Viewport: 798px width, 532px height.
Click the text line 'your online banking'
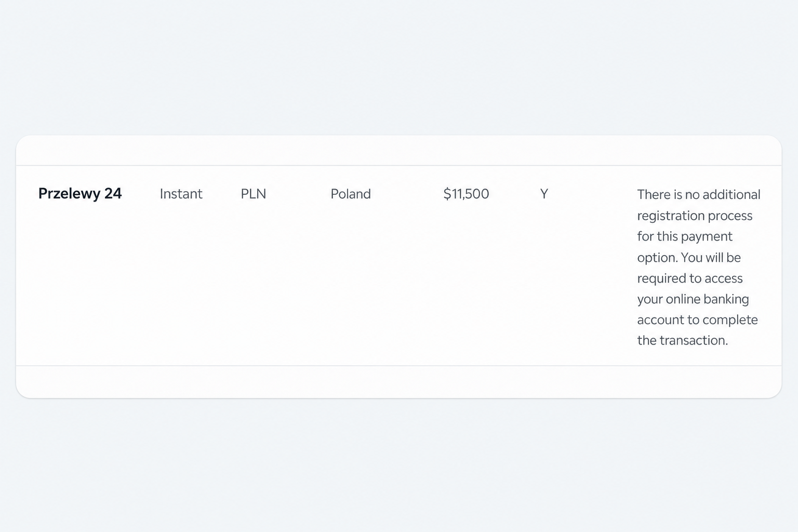(693, 299)
